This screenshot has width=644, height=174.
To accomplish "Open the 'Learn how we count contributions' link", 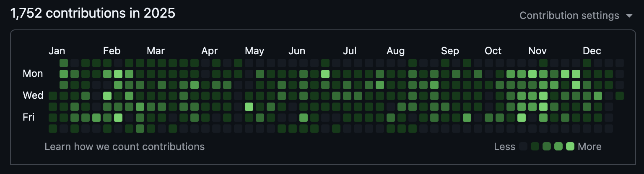I will coord(125,147).
